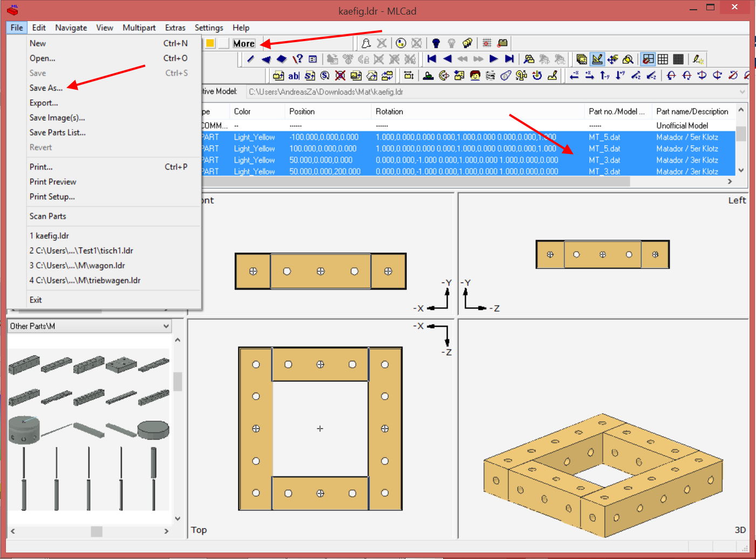Click the dark blue light bulb hide icon
This screenshot has width=756, height=559.
(x=436, y=43)
